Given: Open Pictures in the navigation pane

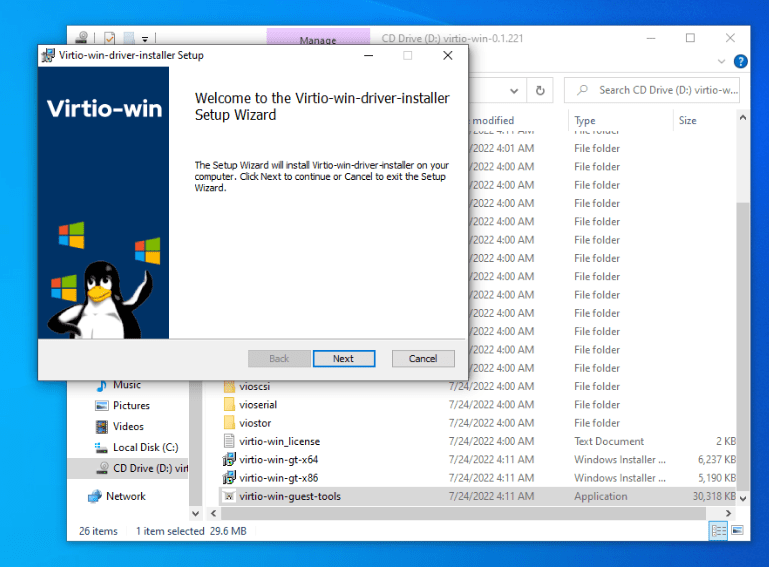Looking at the screenshot, I should (x=131, y=406).
